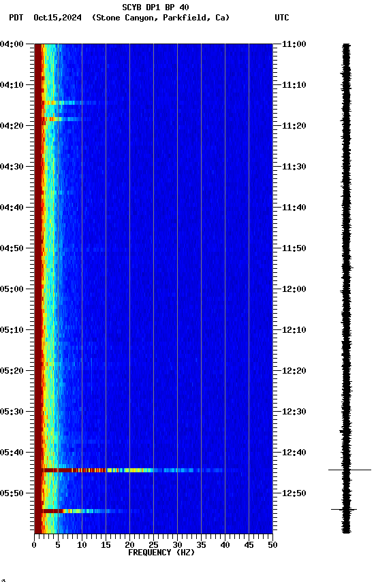Click the 12:50 UTC time label

coord(294,493)
